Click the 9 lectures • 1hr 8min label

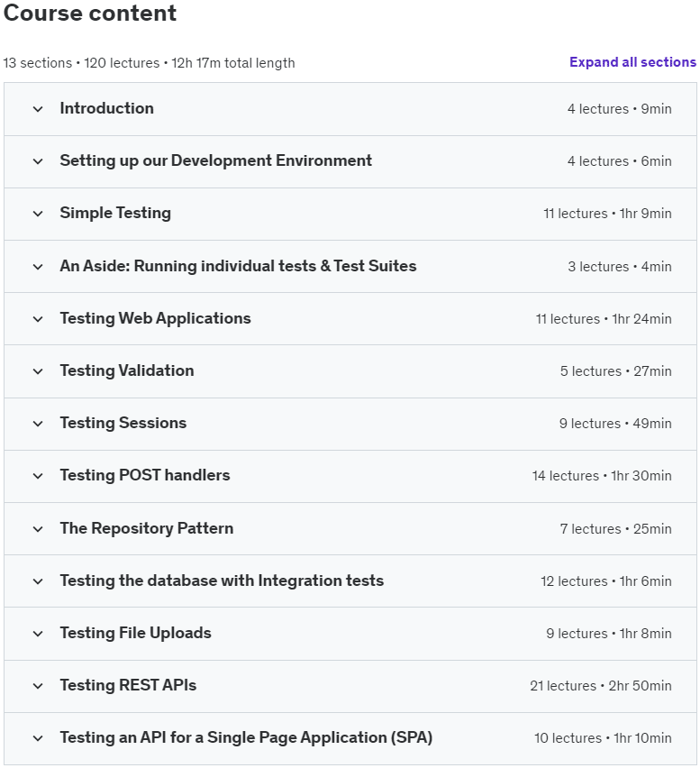(x=609, y=634)
